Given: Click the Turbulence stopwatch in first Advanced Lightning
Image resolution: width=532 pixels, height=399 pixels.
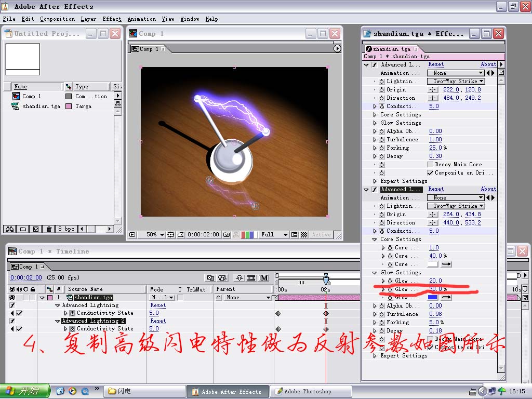Looking at the screenshot, I should point(381,139).
